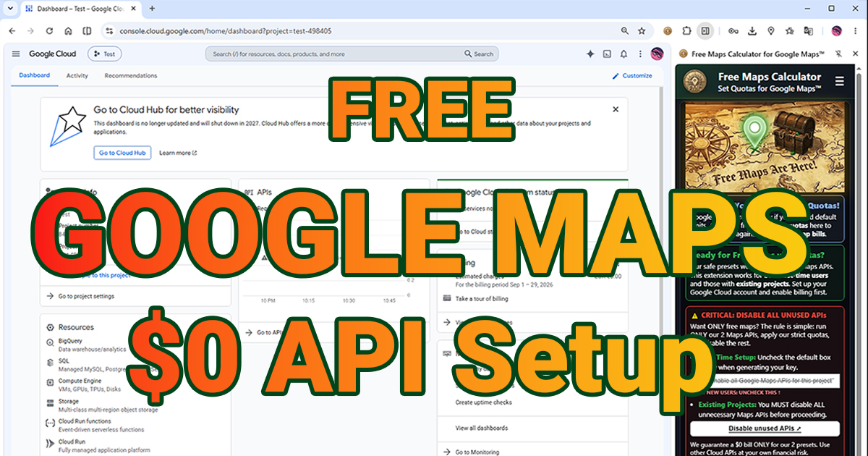The image size is (868, 456).
Task: Click the zoom magnifier icon in address bar
Action: tap(624, 30)
